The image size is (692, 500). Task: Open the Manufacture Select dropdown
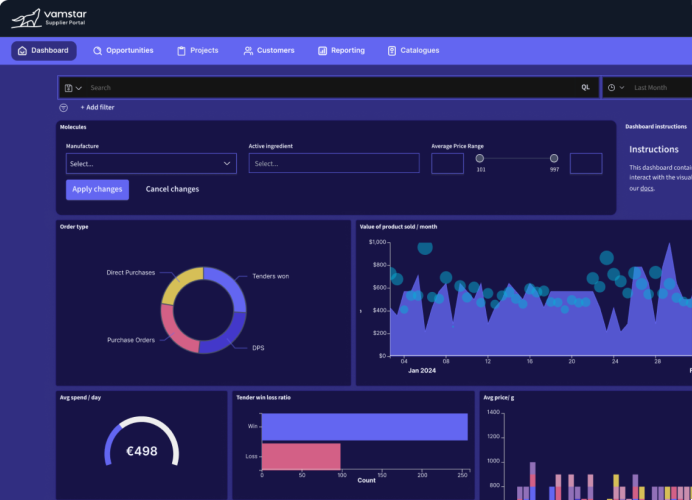click(151, 164)
